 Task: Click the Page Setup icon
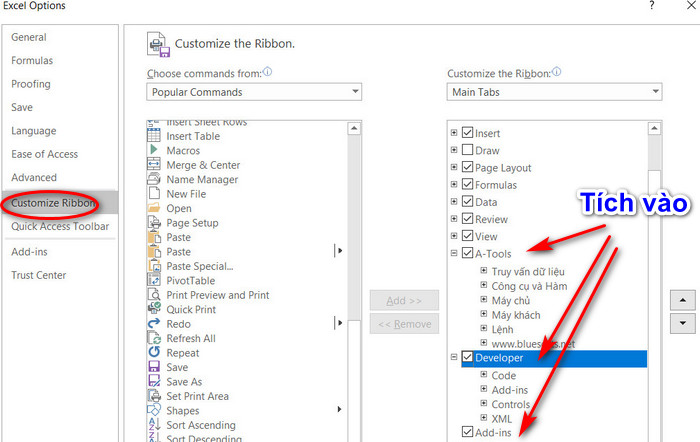coord(154,222)
